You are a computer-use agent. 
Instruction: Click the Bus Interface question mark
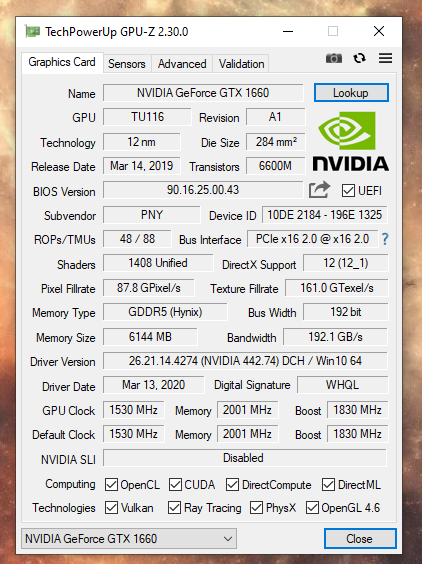(x=385, y=239)
